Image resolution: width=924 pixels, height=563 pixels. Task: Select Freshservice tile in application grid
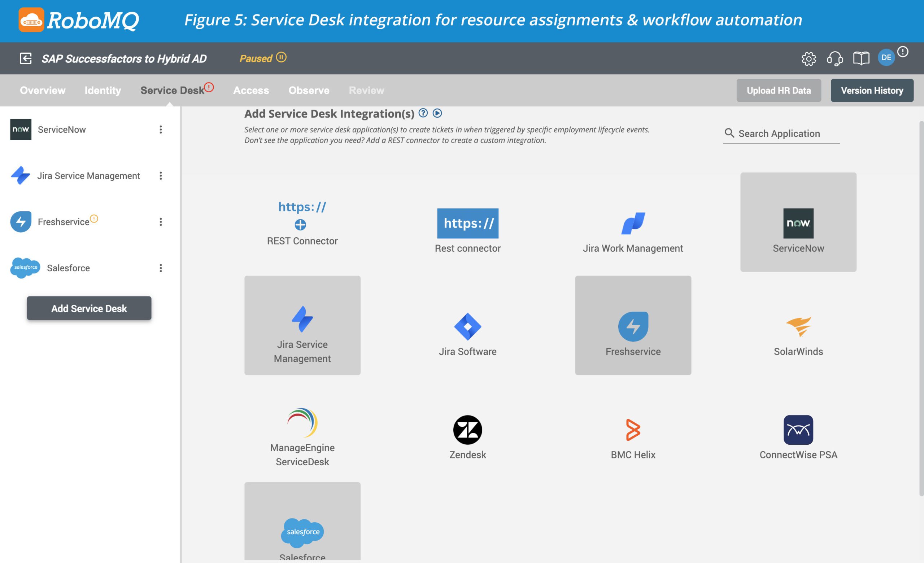point(633,325)
